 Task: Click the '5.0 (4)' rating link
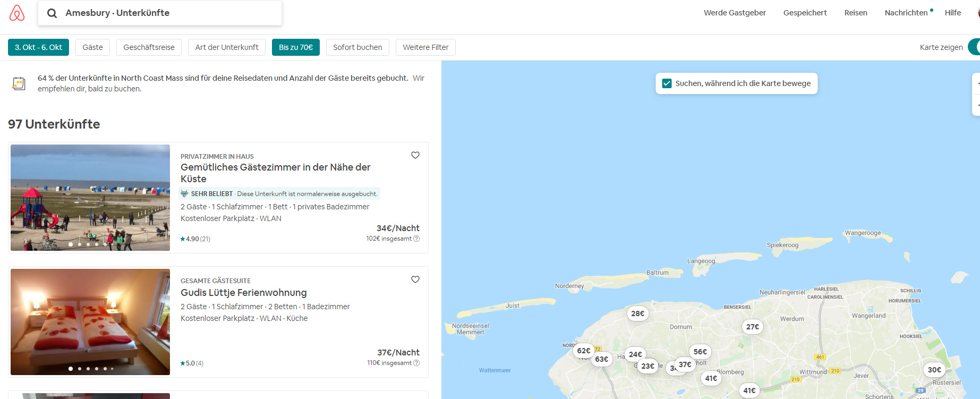[x=192, y=363]
